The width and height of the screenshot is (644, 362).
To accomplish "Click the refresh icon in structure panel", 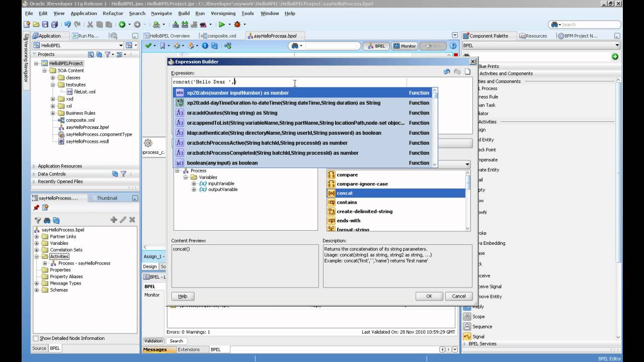I will (56, 220).
